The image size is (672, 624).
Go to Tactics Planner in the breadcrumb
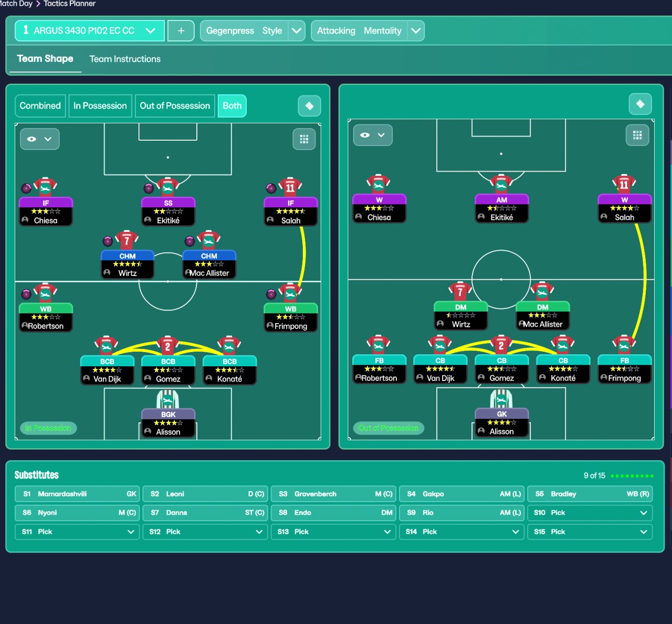[x=70, y=4]
